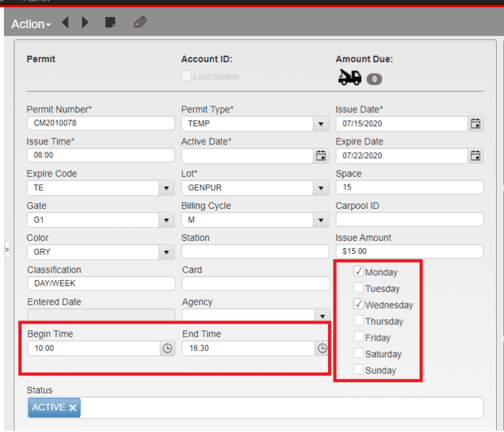Check the Sunday checkbox
504x432 pixels.
click(x=359, y=370)
